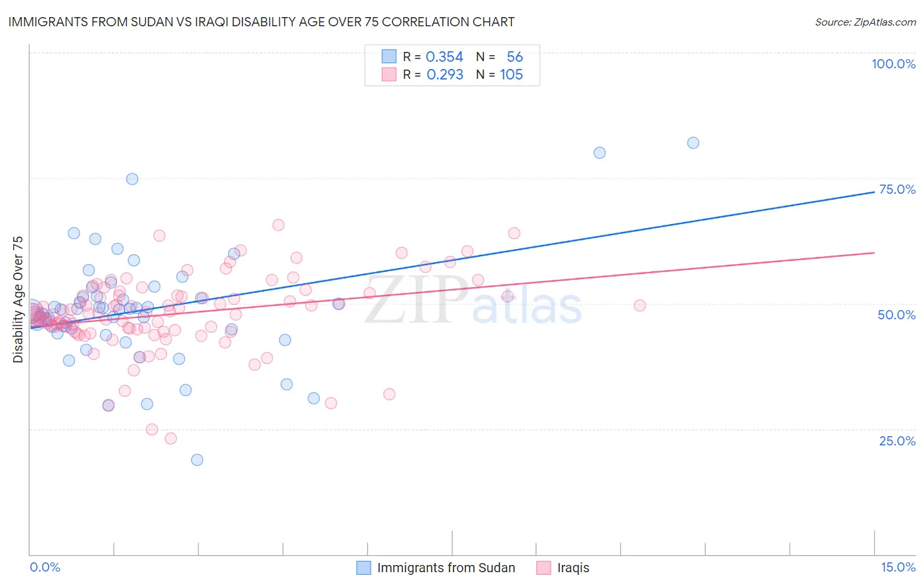Image resolution: width=924 pixels, height=586 pixels.
Task: Click the 15.0% x-axis label
Action: tap(898, 567)
